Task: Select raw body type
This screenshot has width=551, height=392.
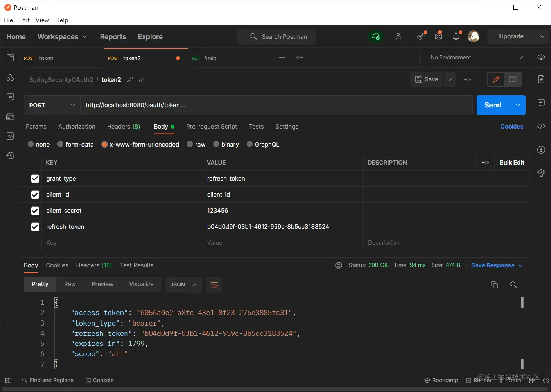Action: pyautogui.click(x=190, y=144)
